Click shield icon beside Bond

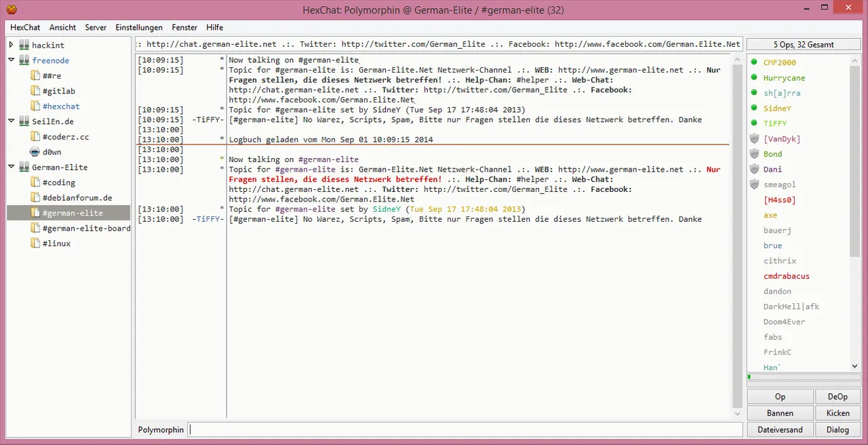click(x=754, y=154)
